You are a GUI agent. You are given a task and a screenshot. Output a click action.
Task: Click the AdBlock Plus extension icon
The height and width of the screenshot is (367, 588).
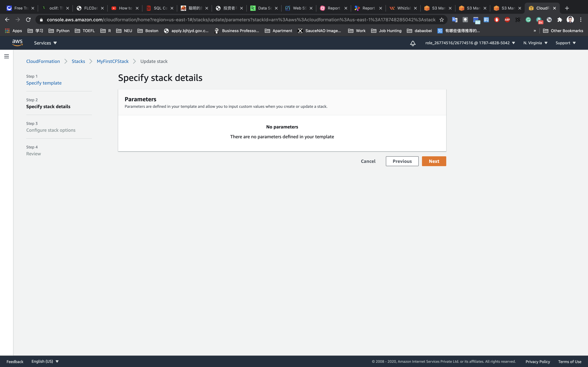pyautogui.click(x=507, y=20)
